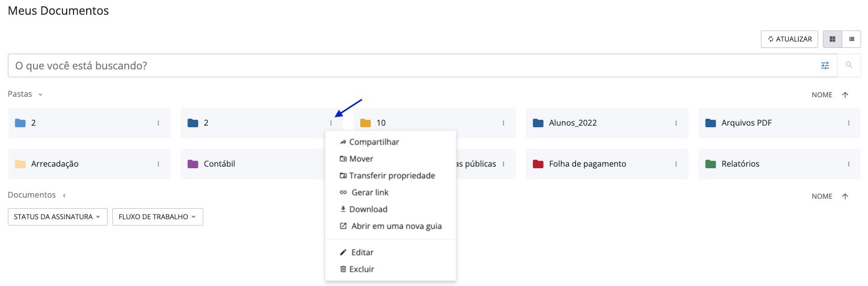Select Compartilhar from the context menu
The width and height of the screenshot is (868, 286).
tap(374, 142)
